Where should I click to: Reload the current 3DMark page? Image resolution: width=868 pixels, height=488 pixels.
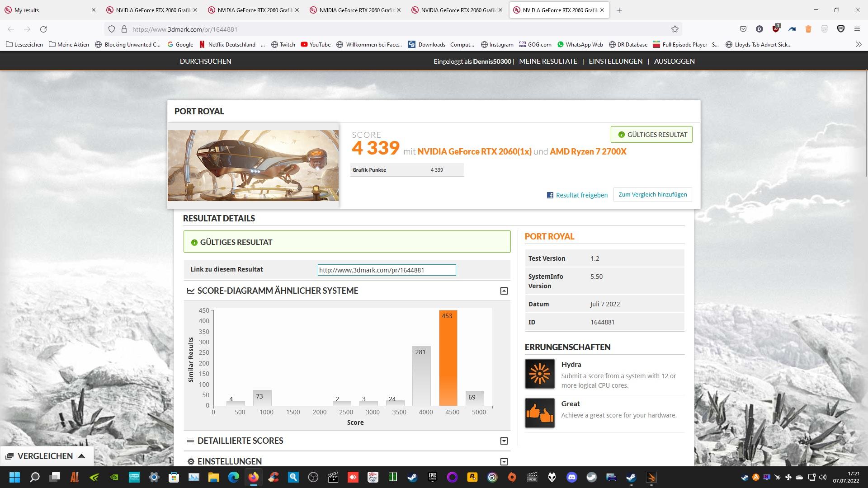pyautogui.click(x=43, y=29)
